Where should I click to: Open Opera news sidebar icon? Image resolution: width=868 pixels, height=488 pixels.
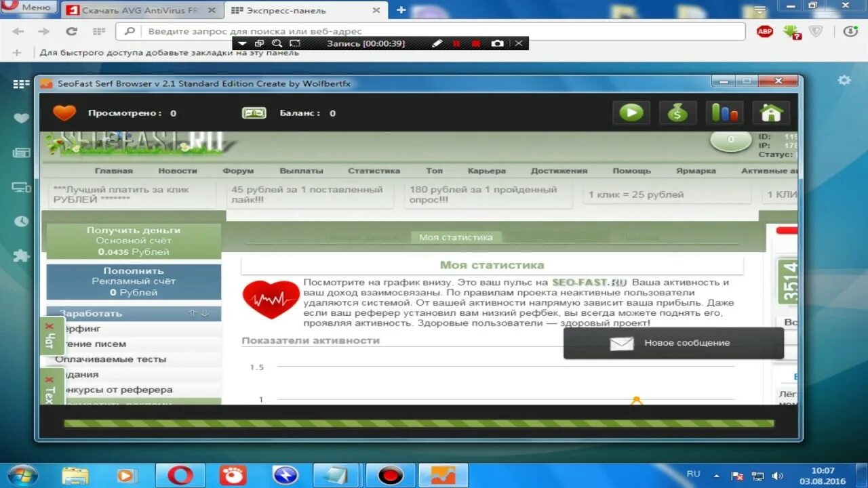(x=22, y=153)
